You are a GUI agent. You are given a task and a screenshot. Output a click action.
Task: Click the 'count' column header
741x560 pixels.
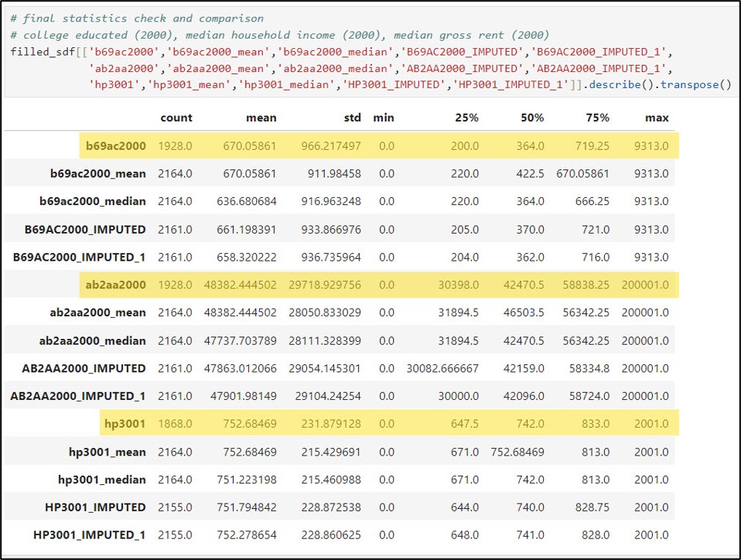[176, 118]
